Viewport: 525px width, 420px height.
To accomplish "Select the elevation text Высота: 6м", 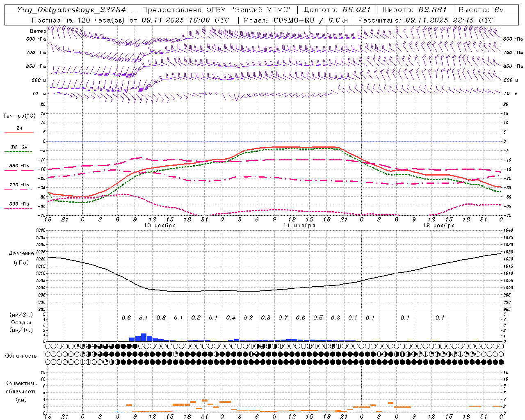I will (481, 10).
